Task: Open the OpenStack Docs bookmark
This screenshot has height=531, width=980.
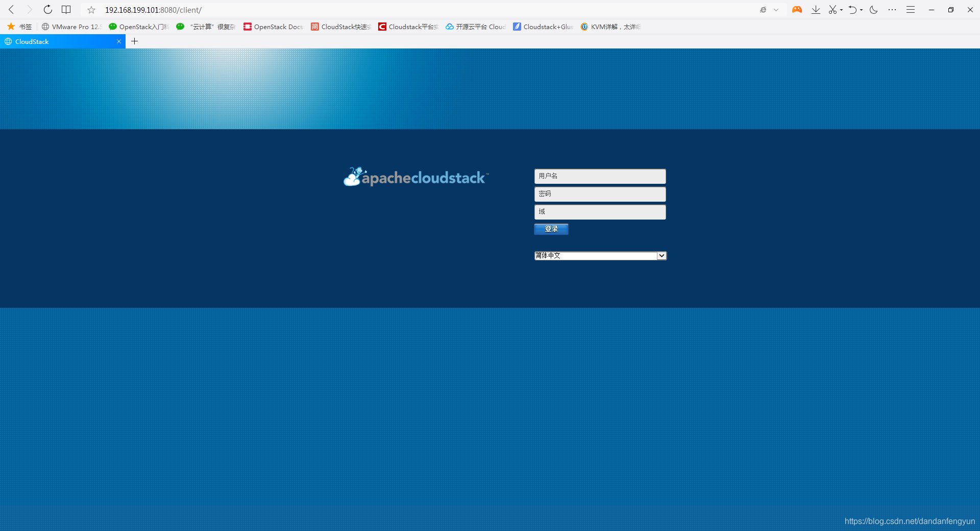Action: [x=273, y=27]
